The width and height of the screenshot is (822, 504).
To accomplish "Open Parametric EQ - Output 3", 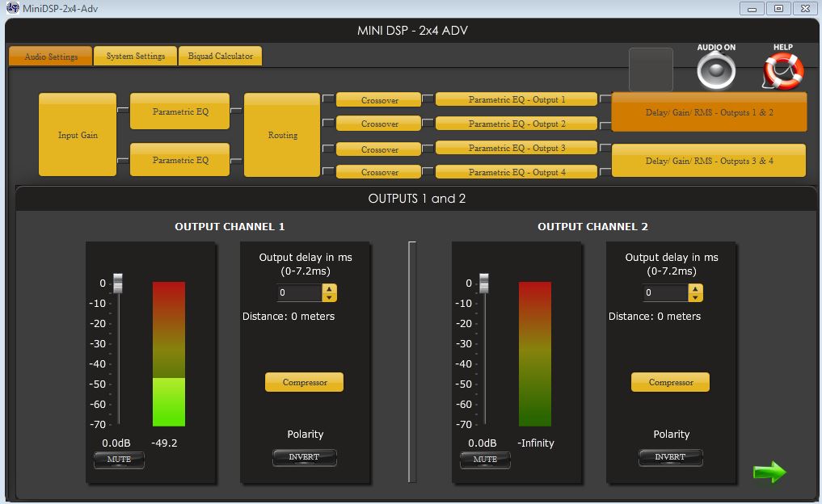I will pos(516,148).
